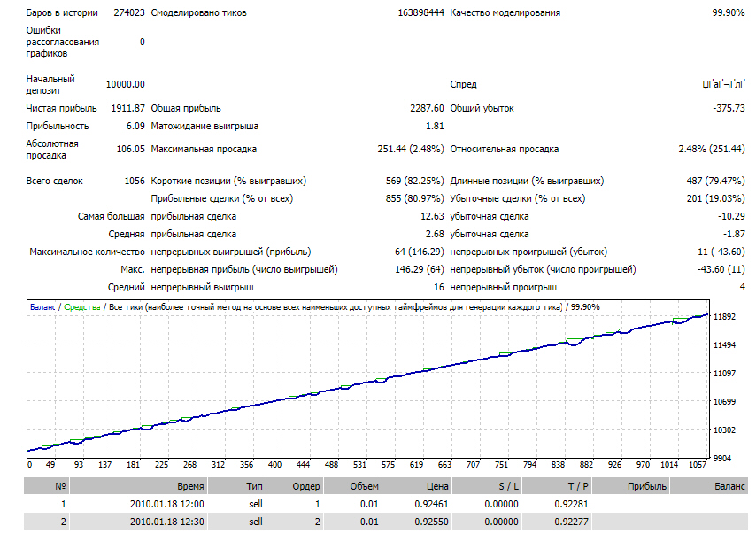Image resolution: width=756 pixels, height=534 pixels.
Task: Click the max consecutive loss value -43.60 (11)
Action: point(721,269)
